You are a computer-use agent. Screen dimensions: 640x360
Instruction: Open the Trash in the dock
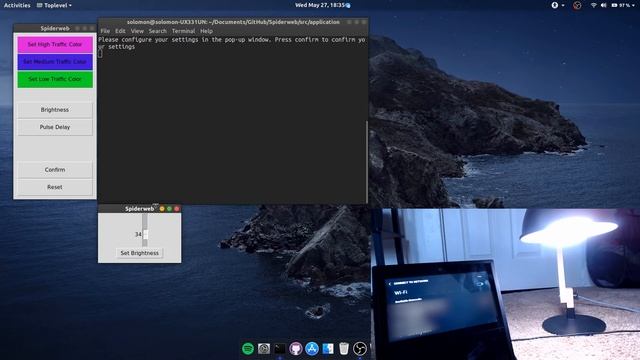(344, 349)
